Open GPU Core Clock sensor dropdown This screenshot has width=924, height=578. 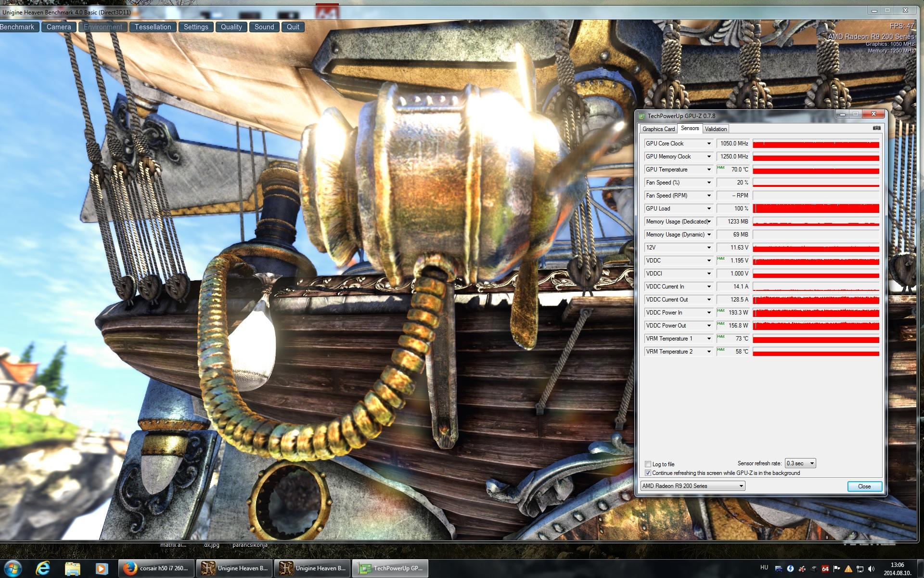709,144
